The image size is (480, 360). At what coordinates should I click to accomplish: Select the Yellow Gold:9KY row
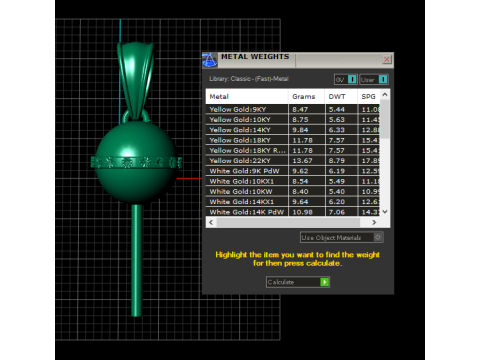coord(293,109)
